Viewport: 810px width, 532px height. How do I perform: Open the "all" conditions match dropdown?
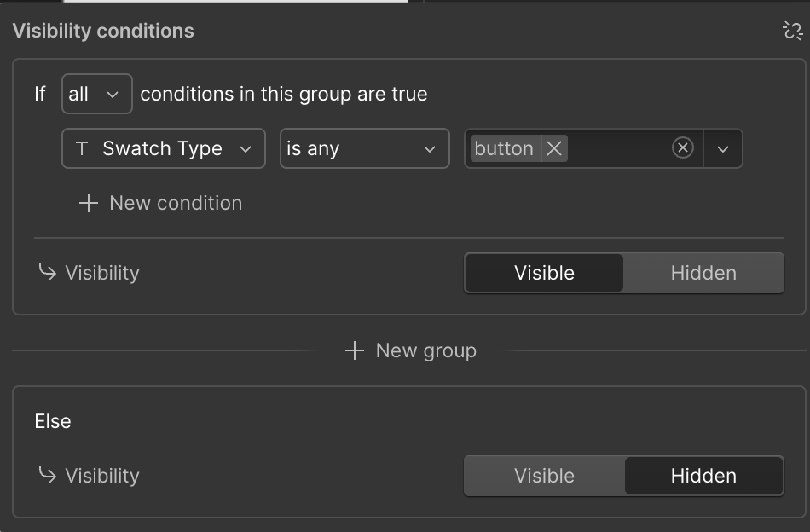[96, 94]
